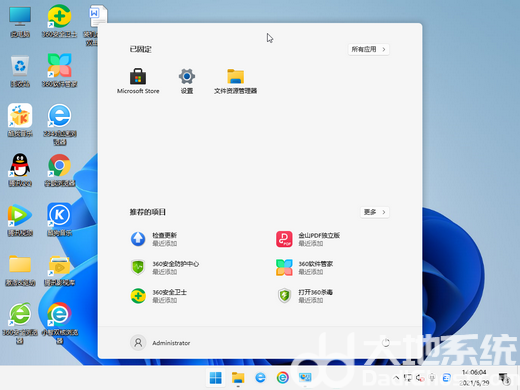Open 360 Security Protection Center item
This screenshot has height=390, width=520.
coord(165,267)
